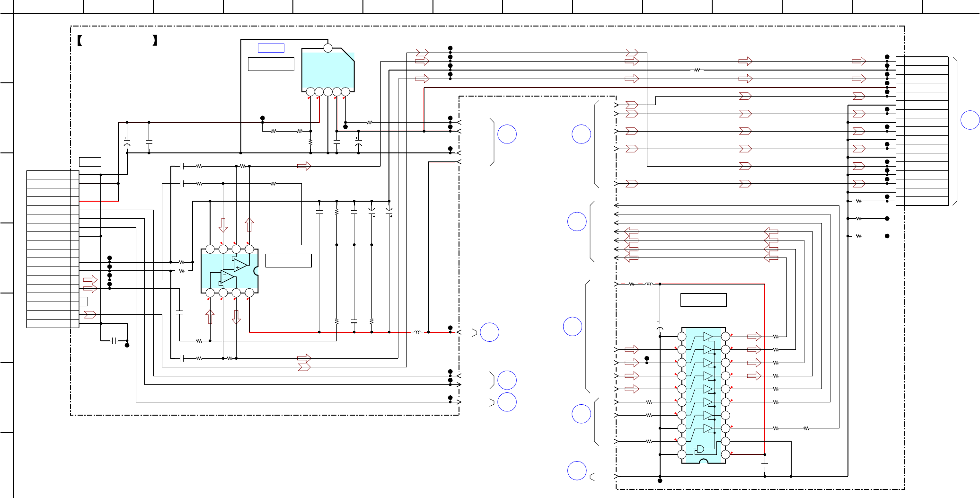This screenshot has width=980, height=498.
Task: Click the five-pin cyan regulator component
Action: 328,70
